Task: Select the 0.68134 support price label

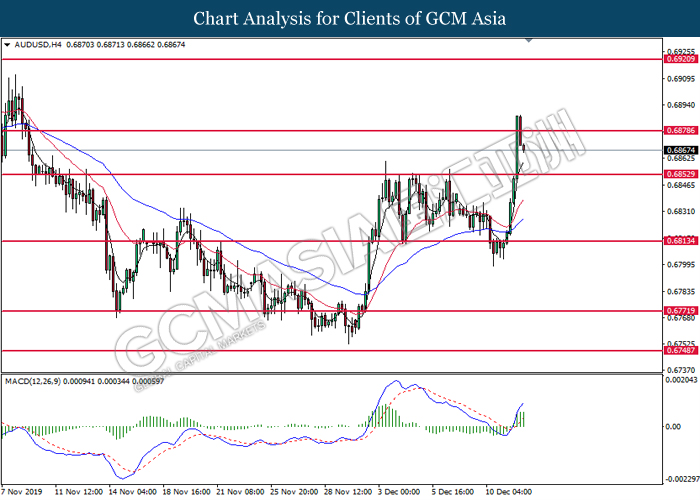Action: pos(678,241)
